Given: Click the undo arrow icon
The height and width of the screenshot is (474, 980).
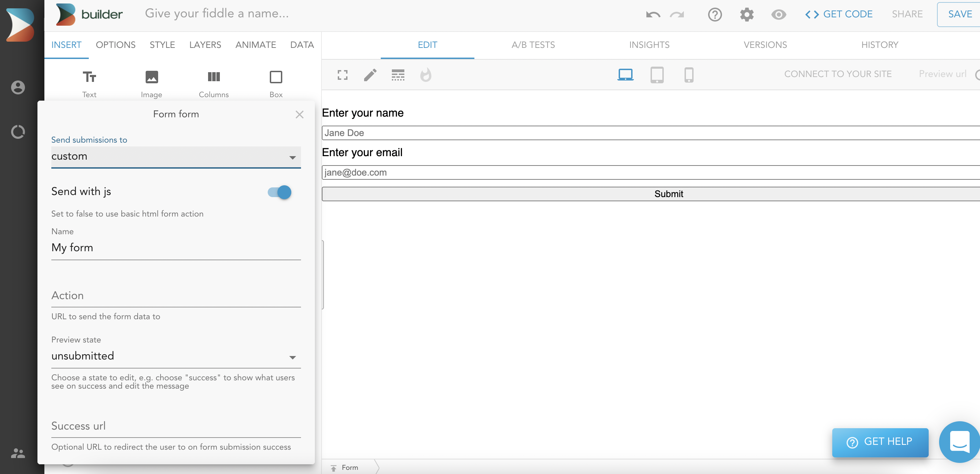Looking at the screenshot, I should click(x=653, y=15).
